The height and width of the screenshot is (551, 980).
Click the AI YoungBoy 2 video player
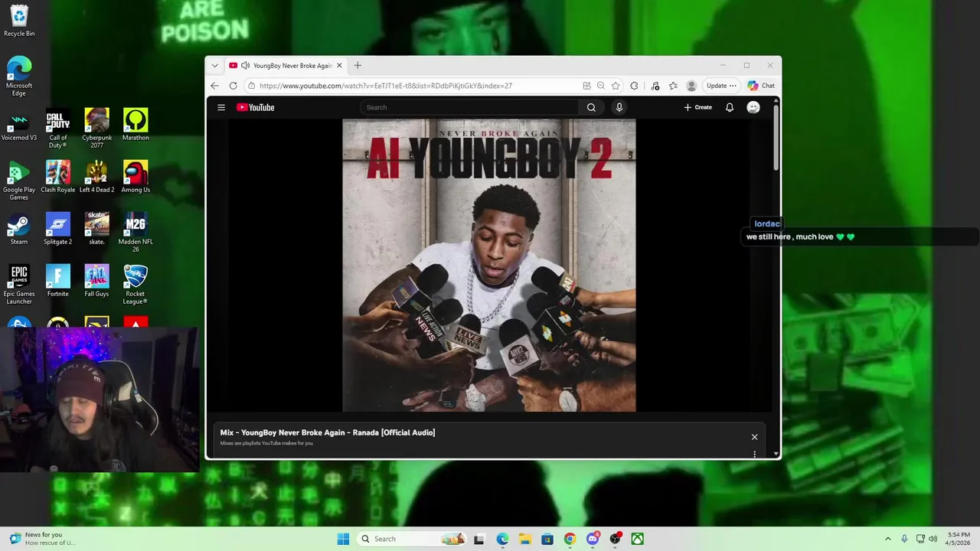point(489,265)
